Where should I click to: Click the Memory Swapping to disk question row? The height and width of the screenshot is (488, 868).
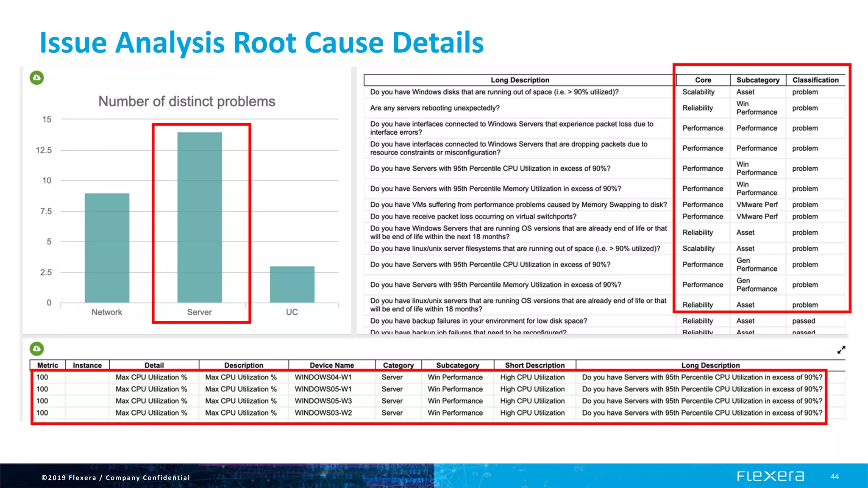(x=604, y=205)
